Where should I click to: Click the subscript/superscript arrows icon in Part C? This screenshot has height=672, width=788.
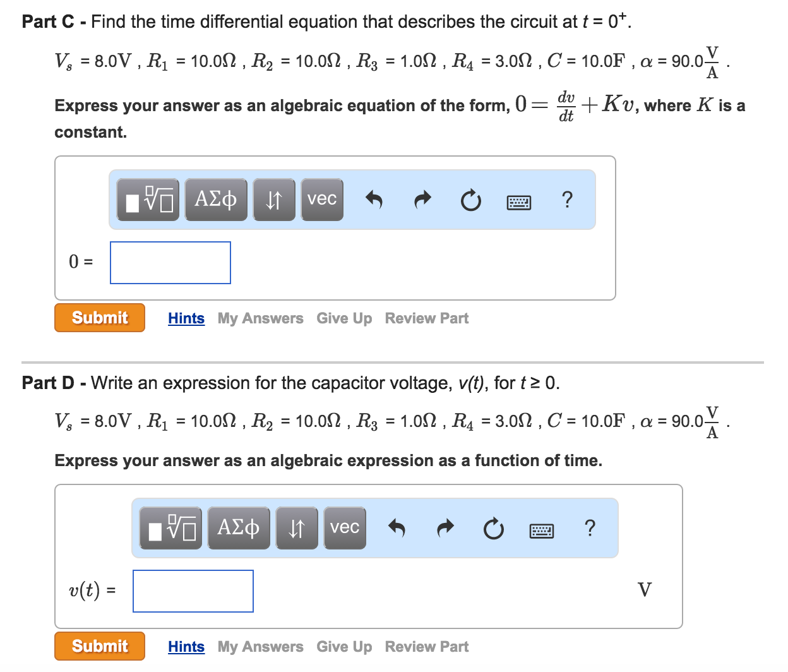(274, 200)
